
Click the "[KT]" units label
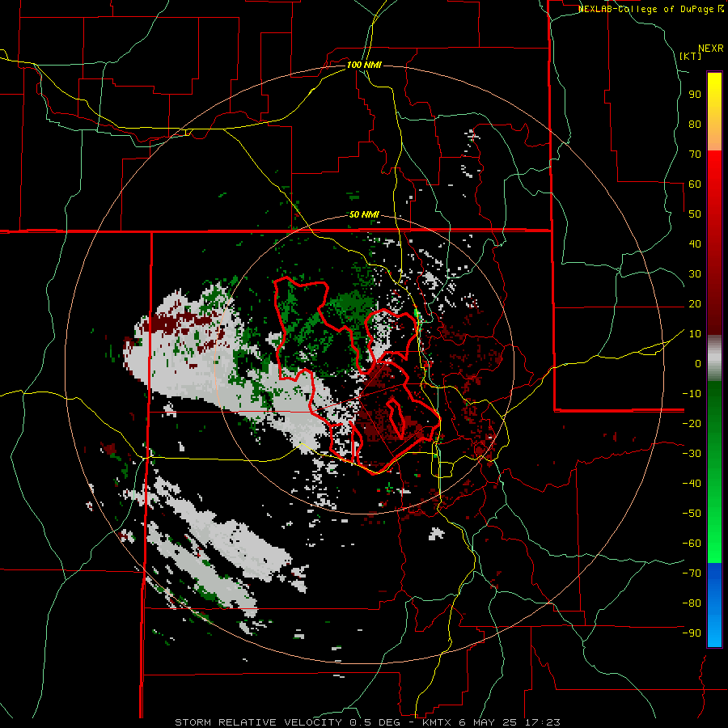pyautogui.click(x=691, y=56)
